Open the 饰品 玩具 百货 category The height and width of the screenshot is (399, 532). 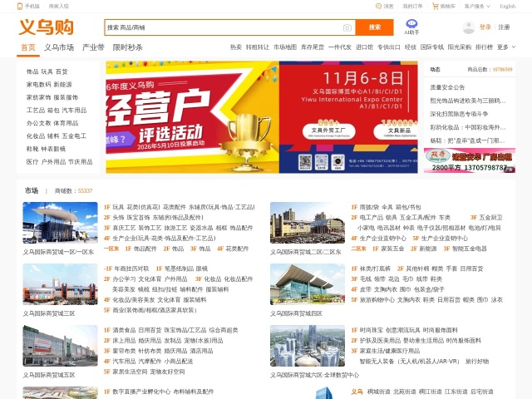click(x=47, y=71)
